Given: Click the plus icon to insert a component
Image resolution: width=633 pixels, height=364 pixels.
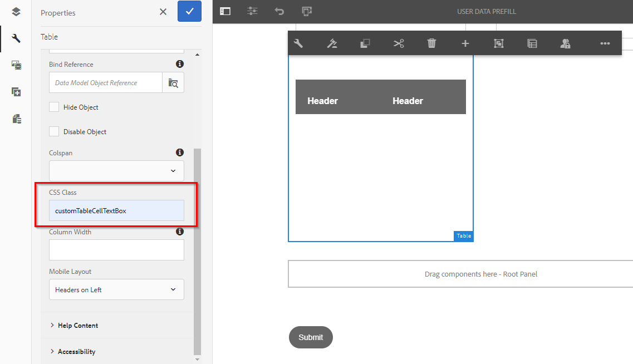Looking at the screenshot, I should tap(465, 43).
